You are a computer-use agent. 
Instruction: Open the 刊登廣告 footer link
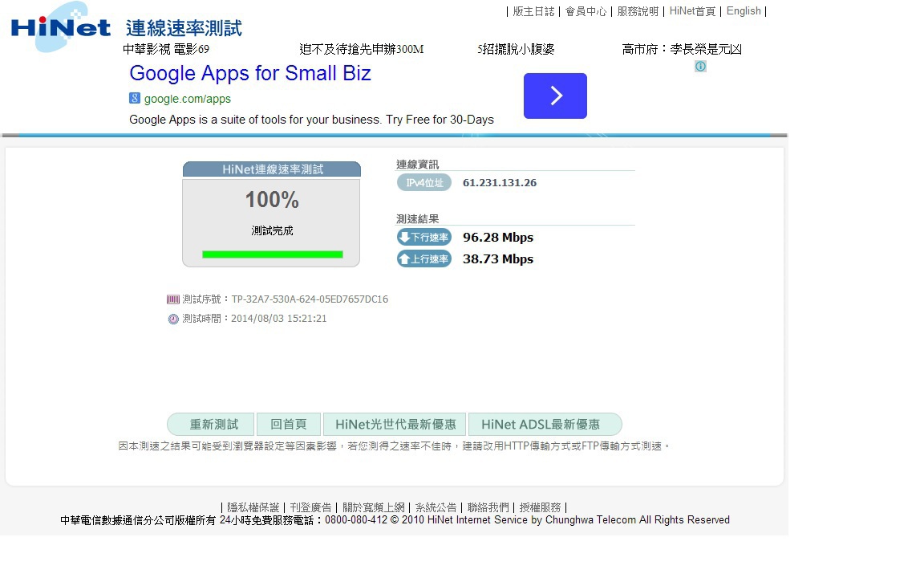coord(310,507)
